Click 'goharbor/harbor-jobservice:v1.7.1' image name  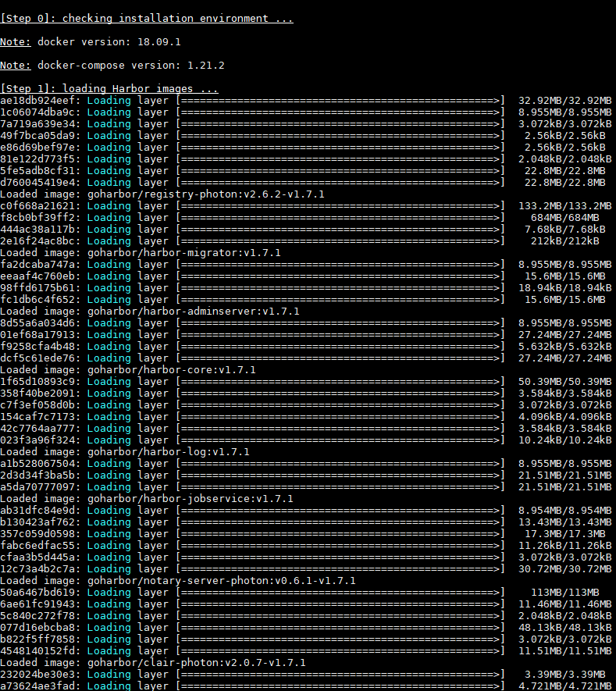[x=190, y=499]
